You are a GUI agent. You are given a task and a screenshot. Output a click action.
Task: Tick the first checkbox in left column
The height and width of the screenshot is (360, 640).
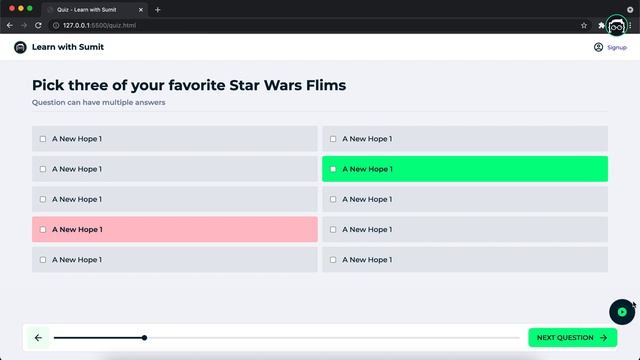(x=43, y=139)
